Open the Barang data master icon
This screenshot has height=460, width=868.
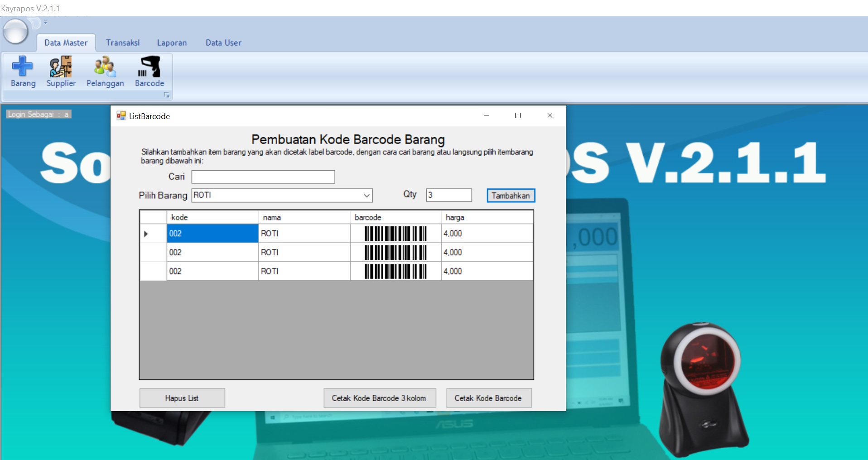click(23, 71)
